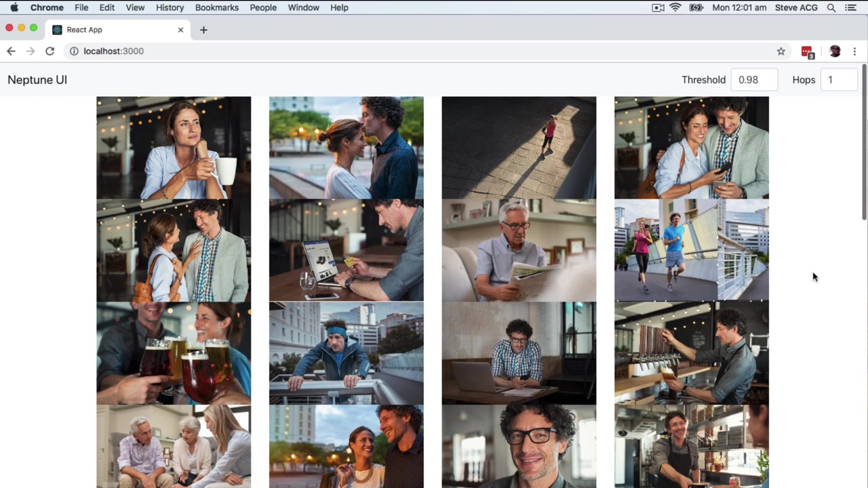Click the localhost:3000 address bar
This screenshot has height=488, width=868.
tap(427, 51)
